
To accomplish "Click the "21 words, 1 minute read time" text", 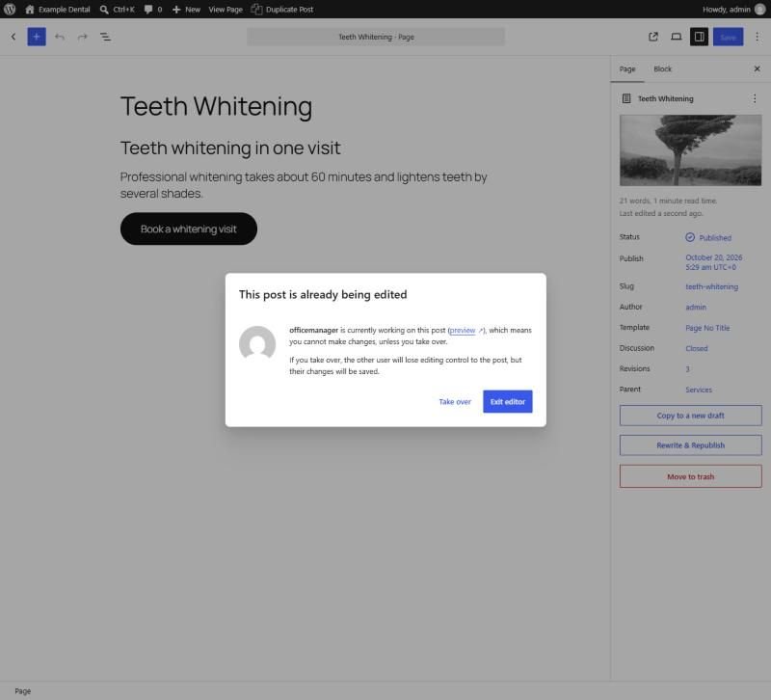I will coord(668,201).
